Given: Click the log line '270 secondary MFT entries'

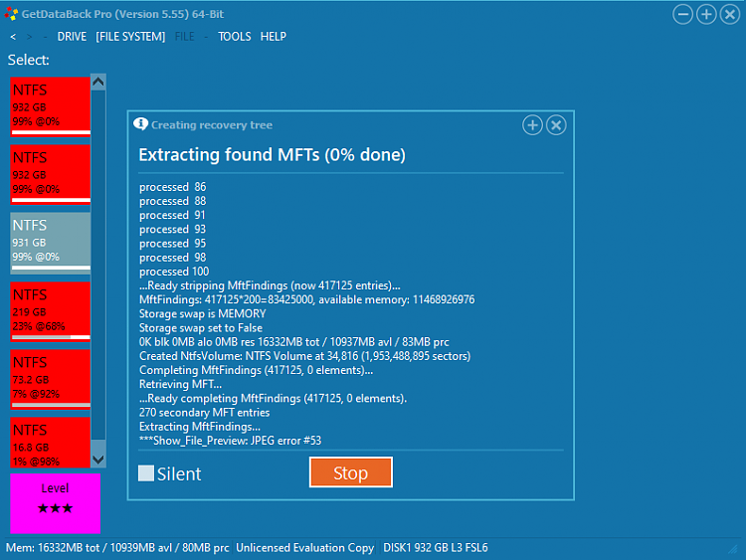Looking at the screenshot, I should [204, 412].
